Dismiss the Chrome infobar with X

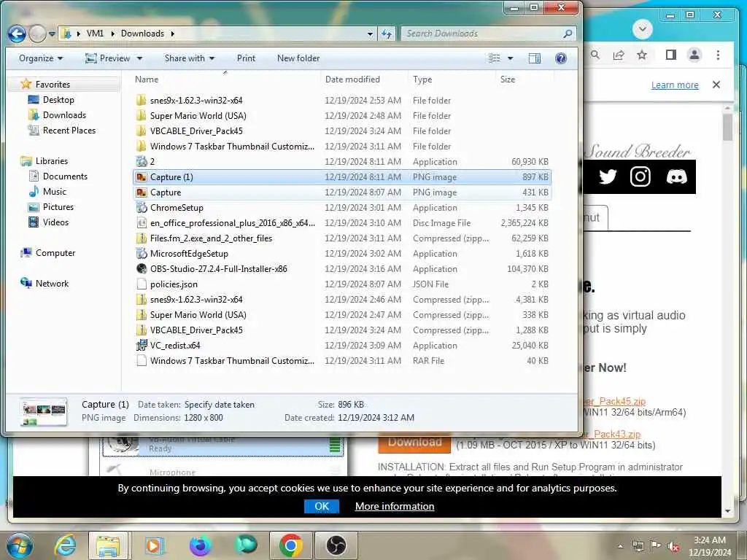(716, 85)
